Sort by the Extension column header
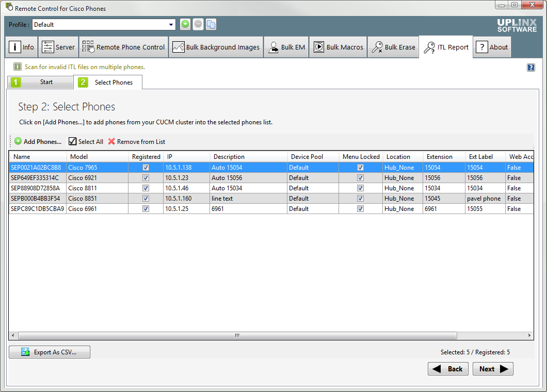The height and width of the screenshot is (392, 547). [444, 157]
